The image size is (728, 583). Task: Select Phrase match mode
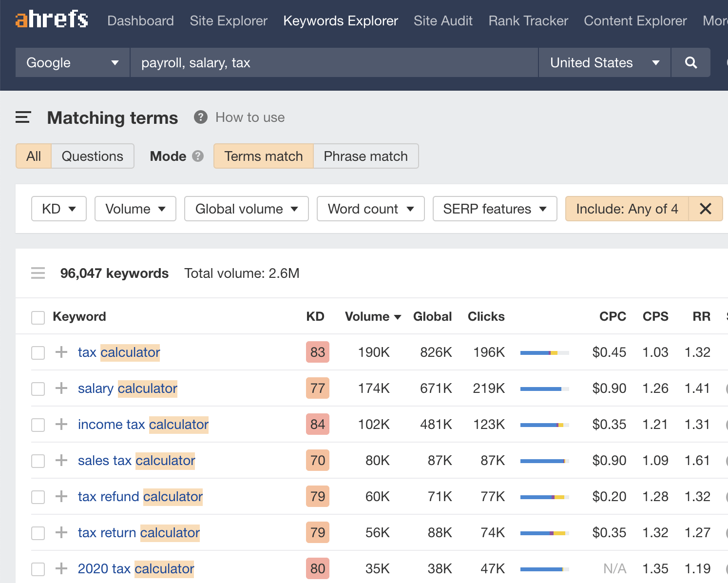pyautogui.click(x=365, y=156)
